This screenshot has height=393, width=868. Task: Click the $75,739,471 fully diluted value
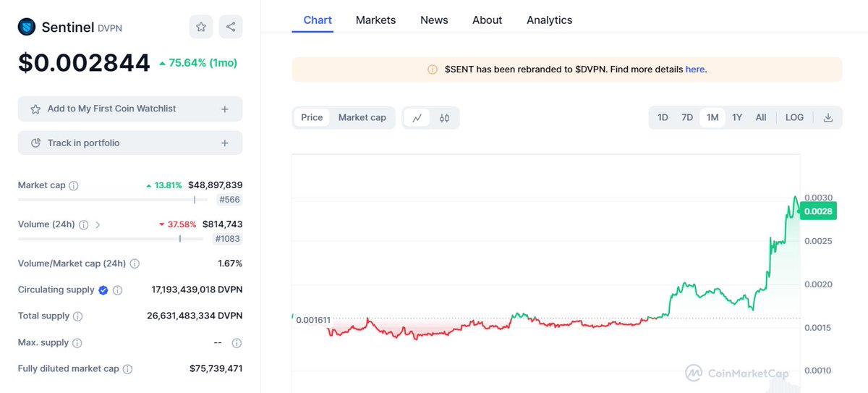[x=216, y=368]
